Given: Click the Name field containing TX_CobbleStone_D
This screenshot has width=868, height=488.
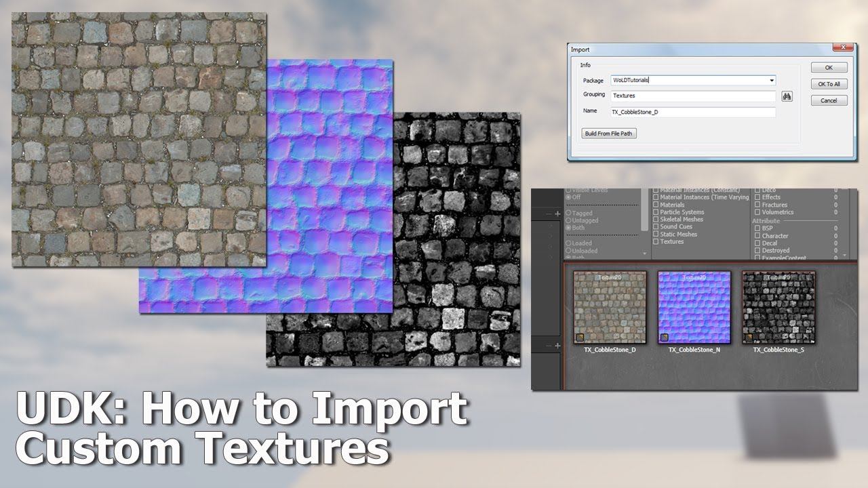Looking at the screenshot, I should point(693,112).
